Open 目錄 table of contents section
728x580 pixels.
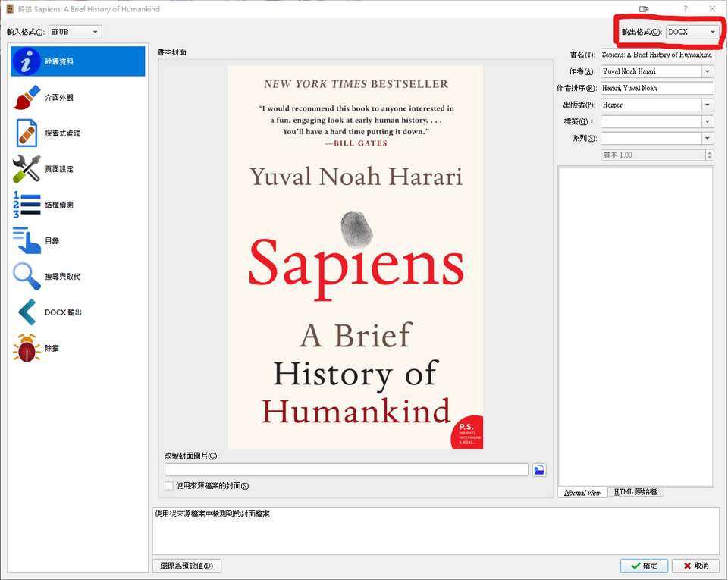point(27,240)
